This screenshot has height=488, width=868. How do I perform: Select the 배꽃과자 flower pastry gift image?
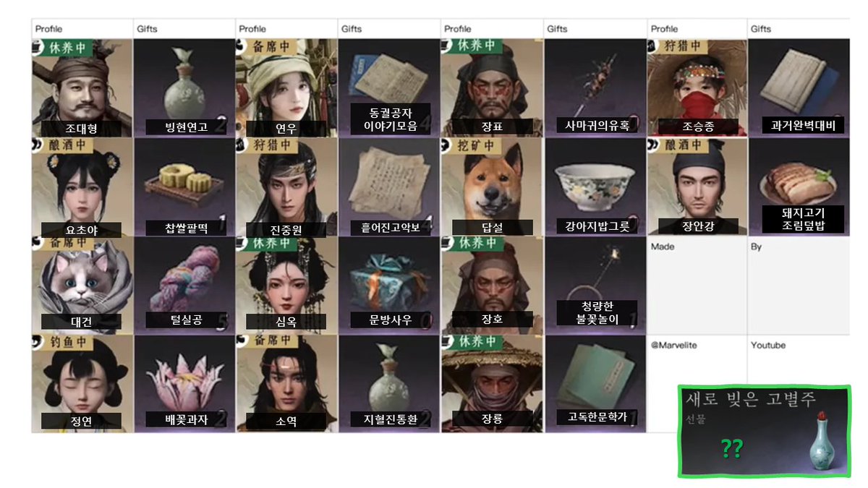184,384
